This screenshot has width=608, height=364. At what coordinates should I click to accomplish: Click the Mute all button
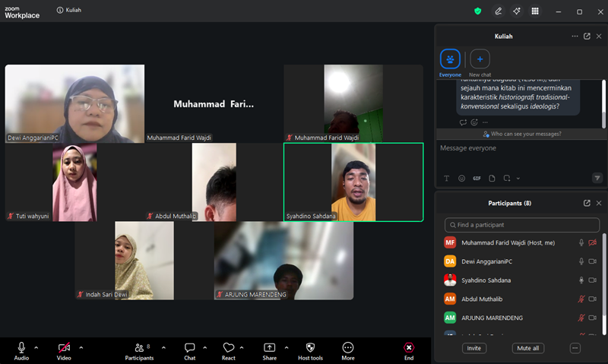click(527, 348)
